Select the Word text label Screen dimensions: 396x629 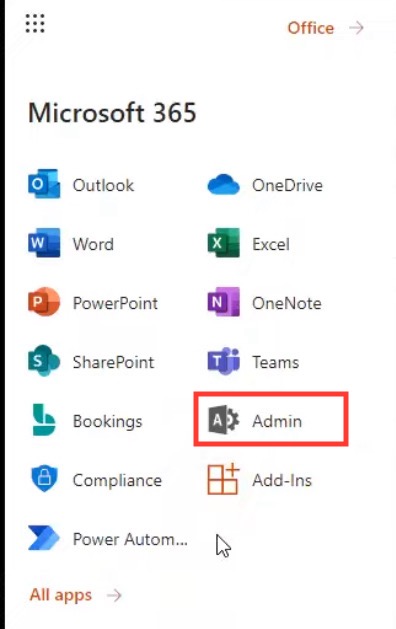pyautogui.click(x=93, y=244)
